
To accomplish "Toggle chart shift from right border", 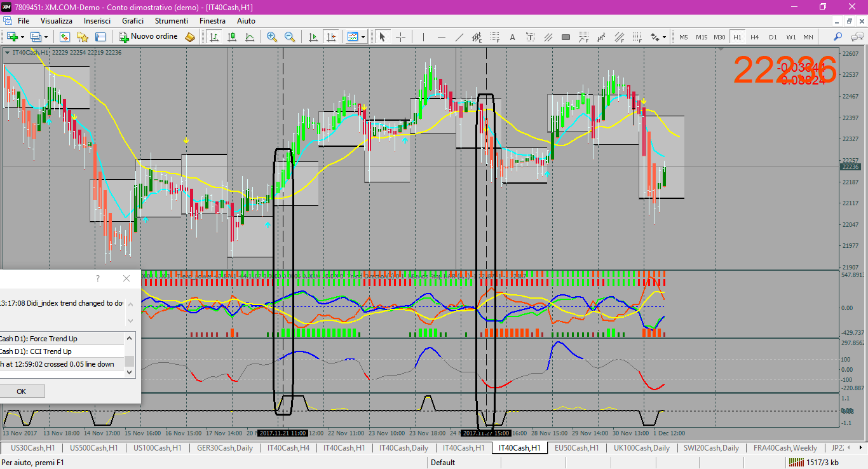I will coord(330,37).
